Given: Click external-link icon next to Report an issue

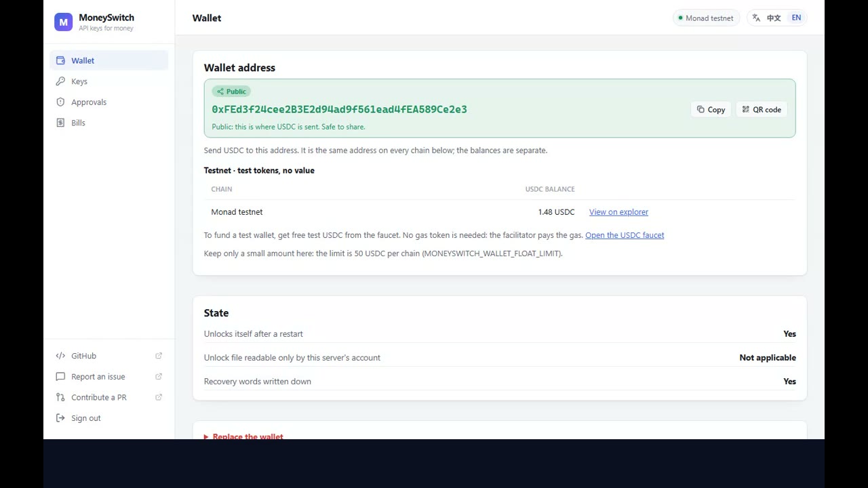Looking at the screenshot, I should (x=159, y=377).
